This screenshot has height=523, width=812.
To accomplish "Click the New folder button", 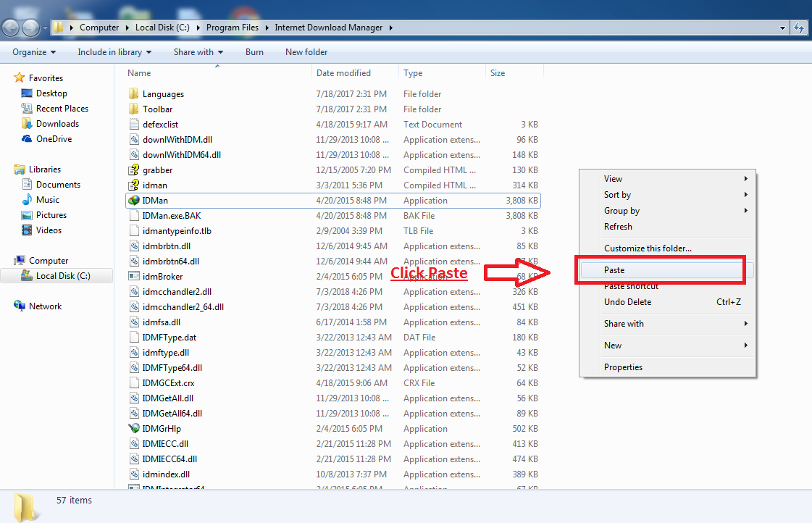I will [x=306, y=51].
